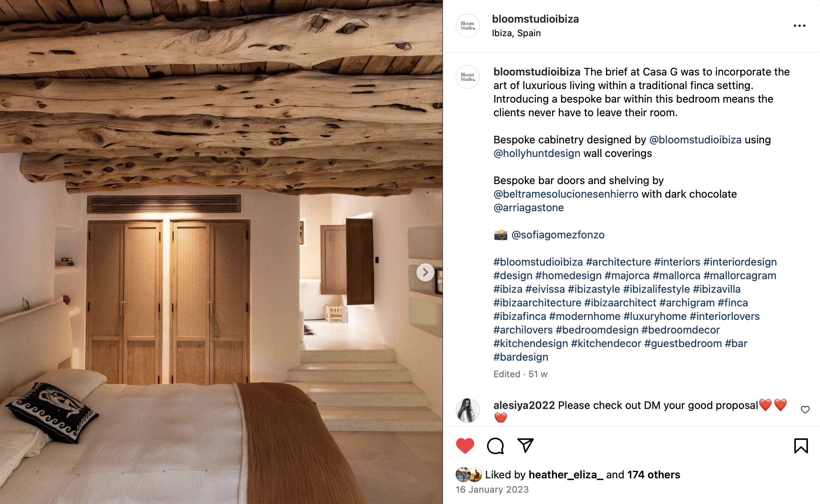Open the three-dots more options menu
Viewport: 820px width, 504px height.
click(x=800, y=26)
